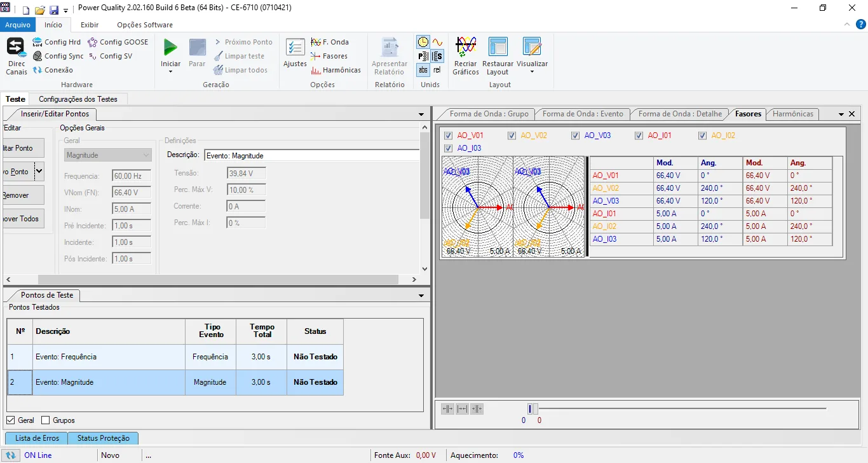Viewport: 868px width, 463px height.
Task: Enable the Grupos checkbox
Action: (x=45, y=420)
